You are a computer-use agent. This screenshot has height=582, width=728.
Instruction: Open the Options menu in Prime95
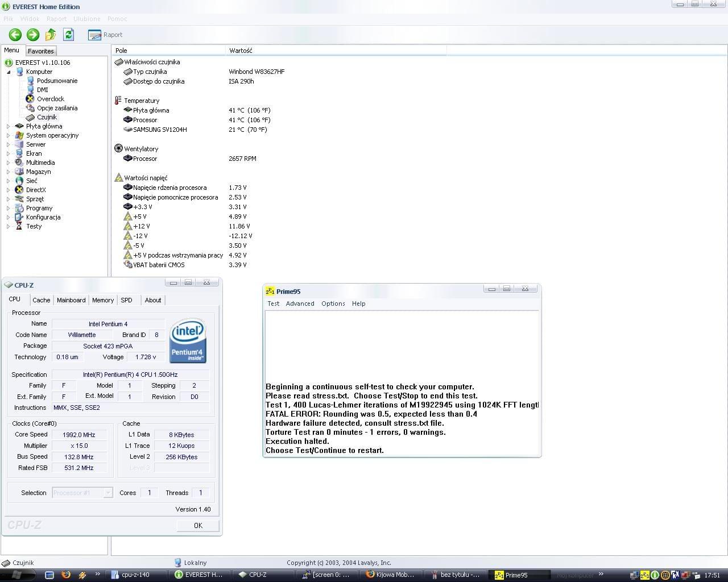[333, 304]
